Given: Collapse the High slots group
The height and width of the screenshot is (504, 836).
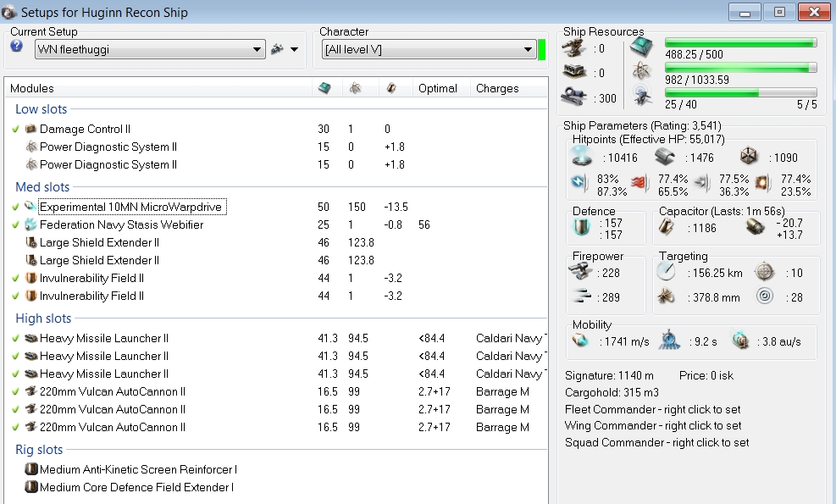Looking at the screenshot, I should point(43,318).
